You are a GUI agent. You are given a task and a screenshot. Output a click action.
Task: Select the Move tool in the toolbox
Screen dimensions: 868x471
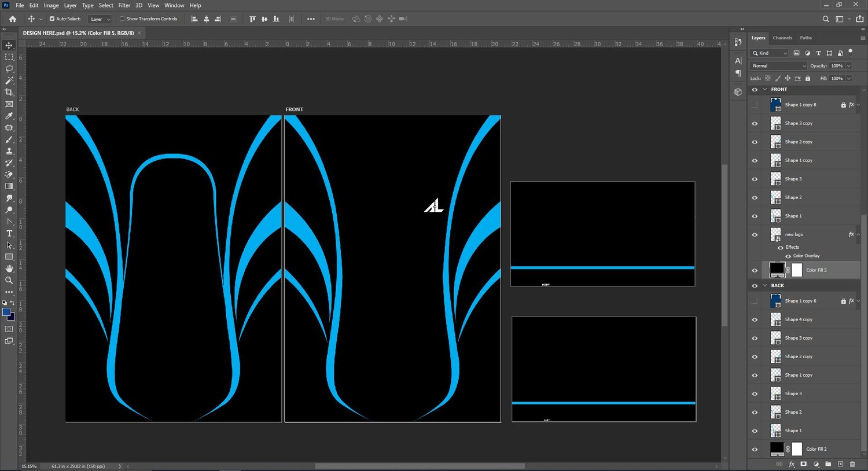tap(9, 45)
